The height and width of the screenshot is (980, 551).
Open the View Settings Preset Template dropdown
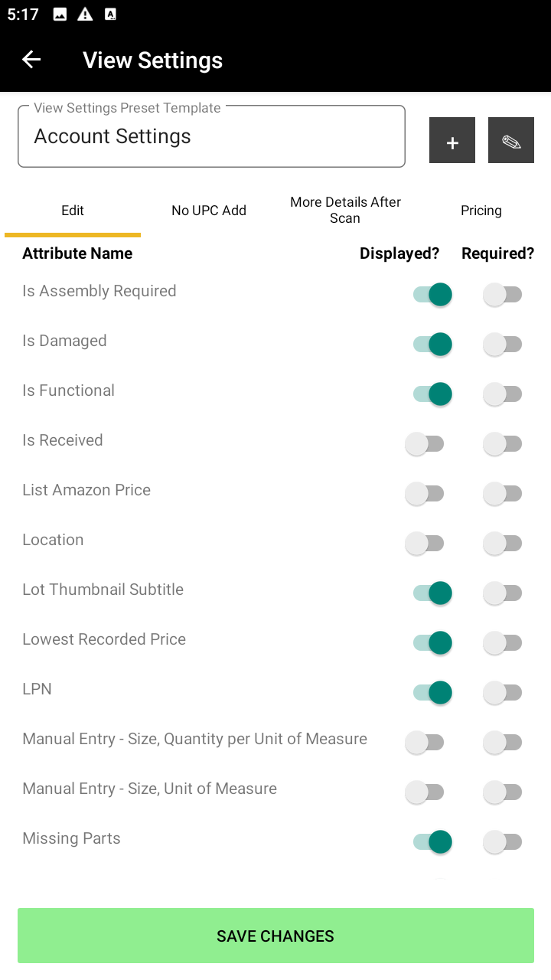(x=211, y=137)
